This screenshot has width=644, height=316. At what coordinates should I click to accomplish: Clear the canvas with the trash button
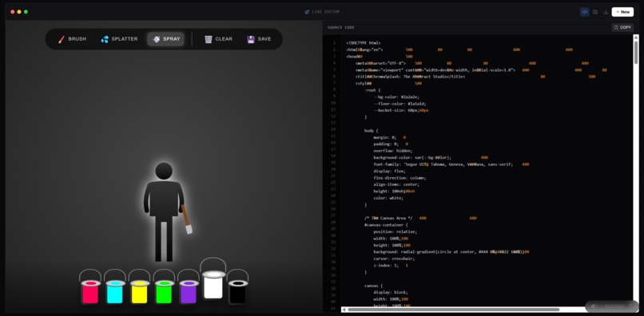218,39
